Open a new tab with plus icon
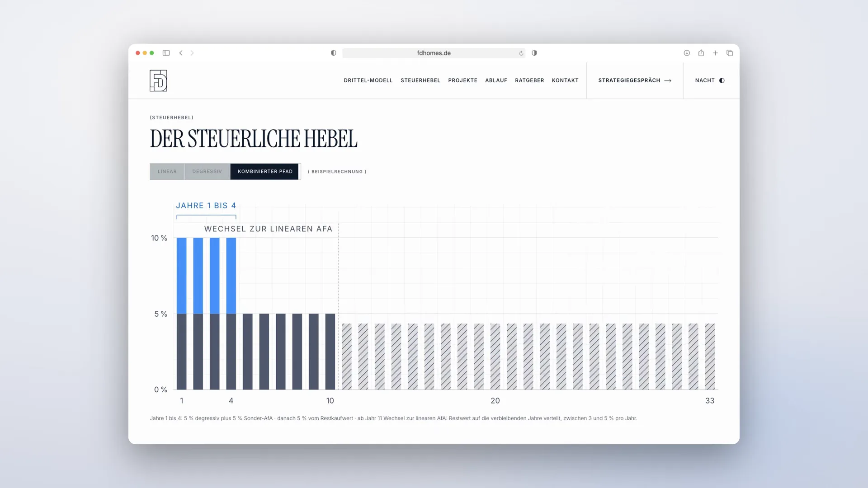Image resolution: width=868 pixels, height=488 pixels. click(x=716, y=53)
